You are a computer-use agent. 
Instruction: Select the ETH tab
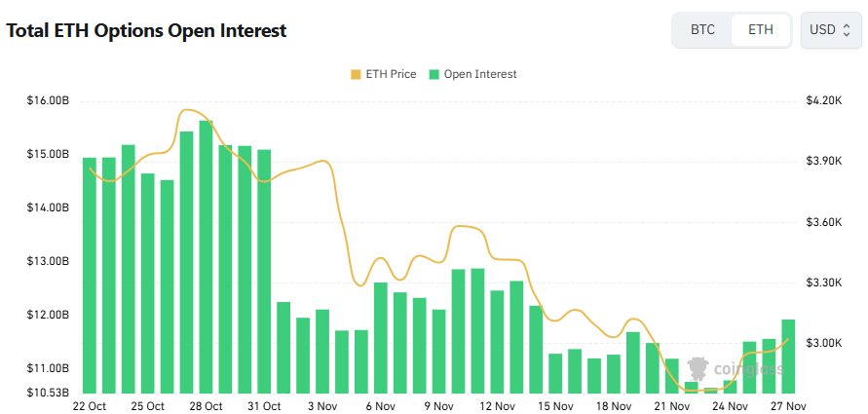click(761, 29)
